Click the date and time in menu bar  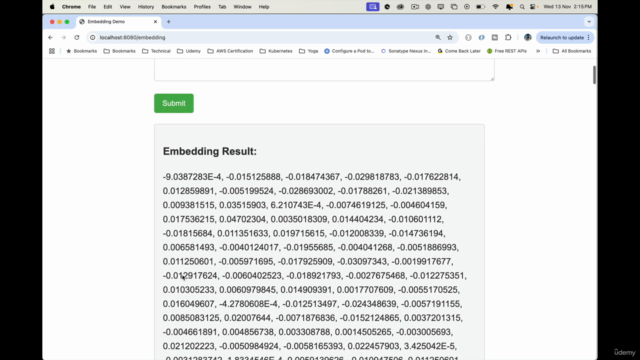point(568,7)
